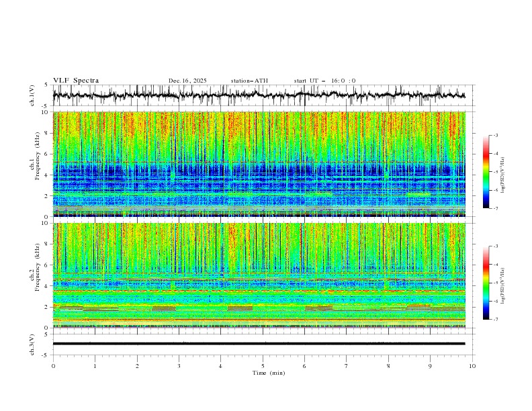Click time axis tick label "5"
Viewport: 532px width, 411px height.
click(x=263, y=366)
